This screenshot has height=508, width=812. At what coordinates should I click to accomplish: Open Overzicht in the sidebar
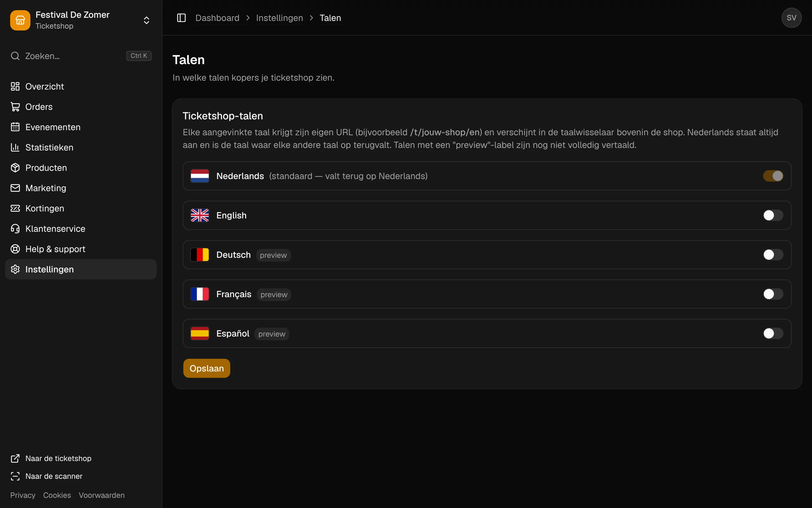[81, 86]
